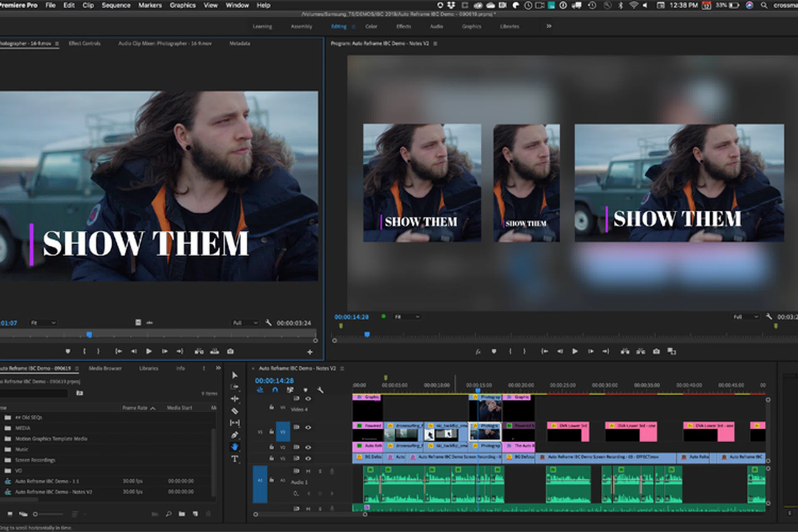Open the Sequence menu
The image size is (798, 532).
coord(116,5)
